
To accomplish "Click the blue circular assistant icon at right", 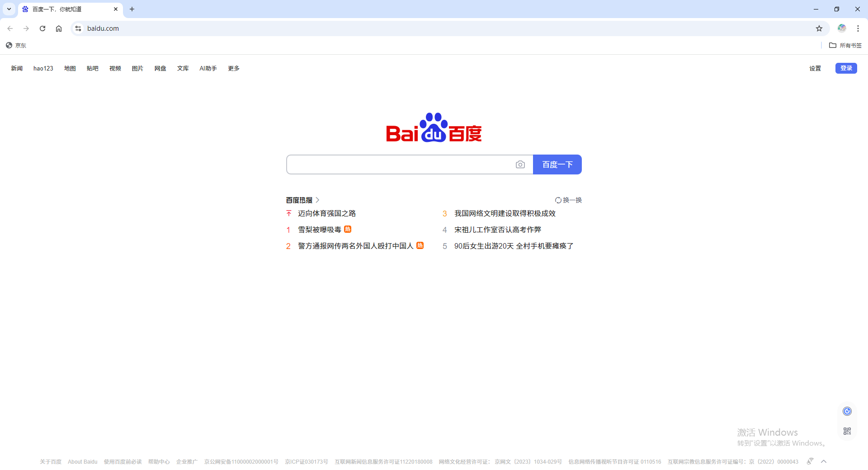I will point(847,411).
